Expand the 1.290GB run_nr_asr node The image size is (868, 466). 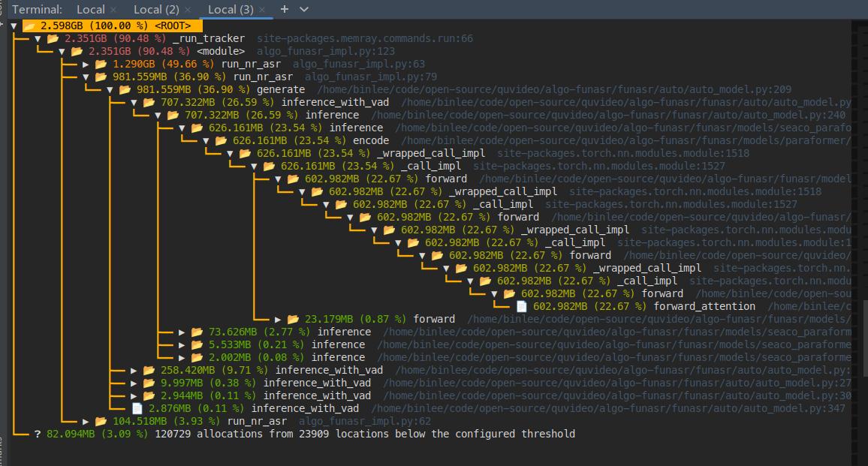point(86,65)
